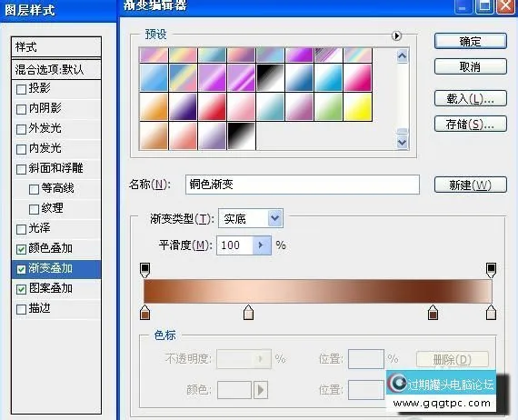Pick the orange gradient preset

(x=154, y=106)
